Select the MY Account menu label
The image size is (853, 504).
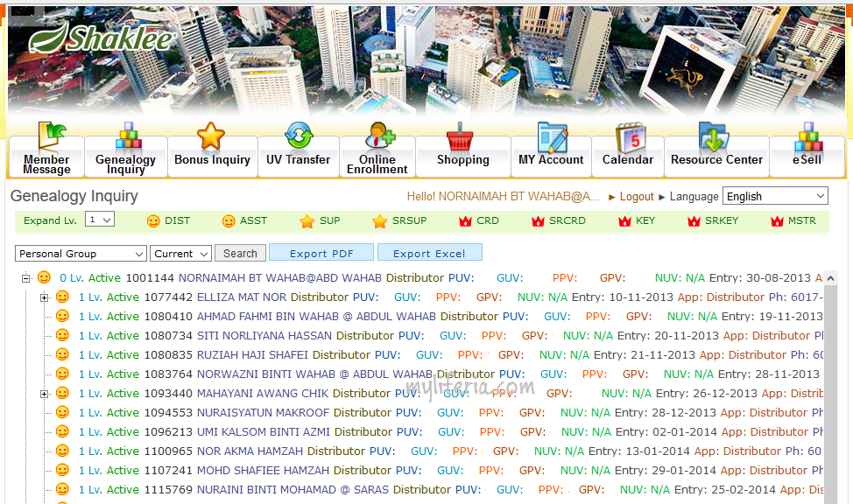pyautogui.click(x=551, y=160)
